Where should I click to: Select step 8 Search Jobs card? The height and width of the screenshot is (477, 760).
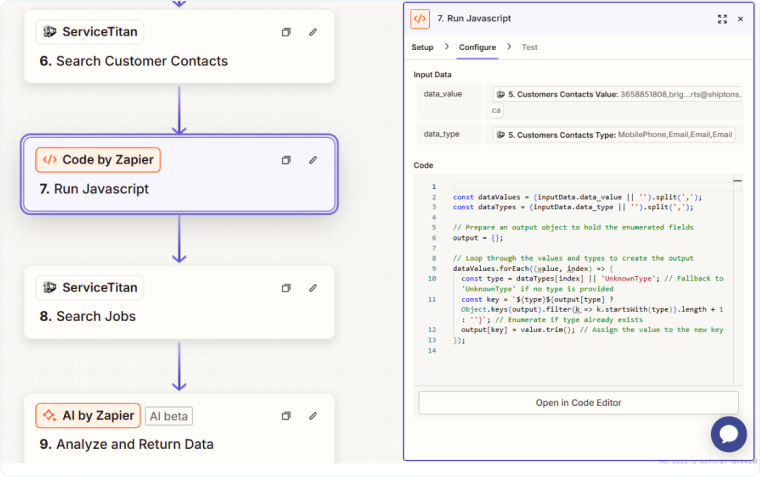(x=179, y=302)
